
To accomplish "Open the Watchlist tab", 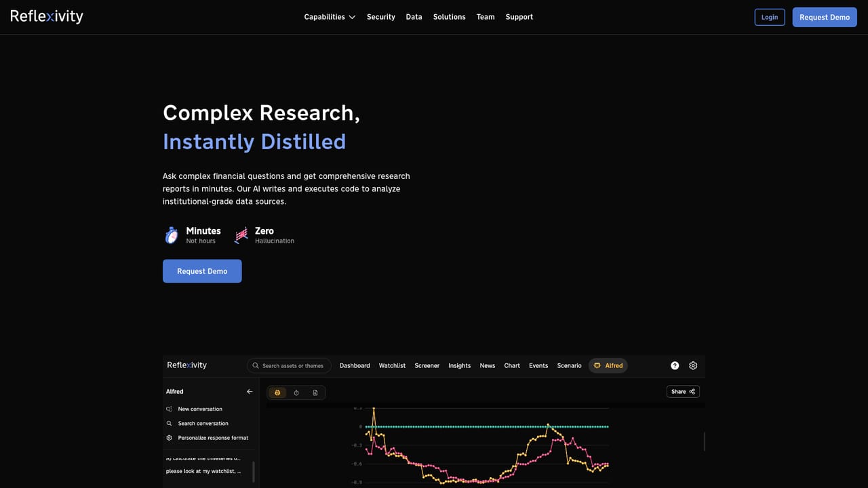I will click(392, 365).
